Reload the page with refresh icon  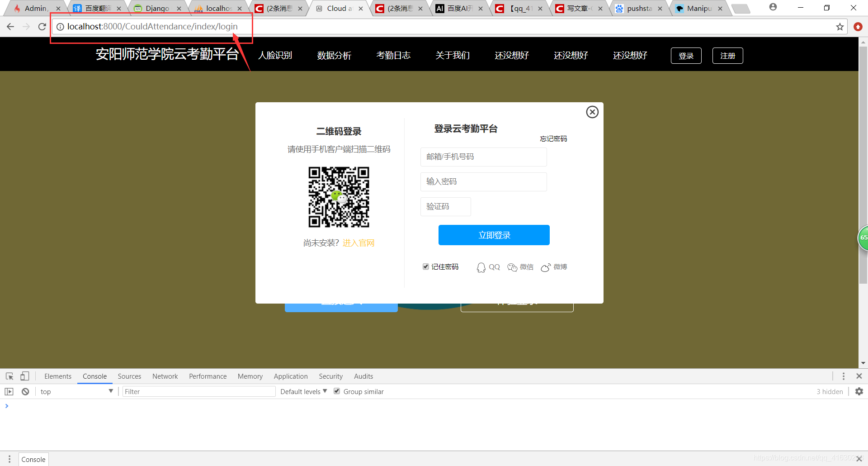click(42, 27)
